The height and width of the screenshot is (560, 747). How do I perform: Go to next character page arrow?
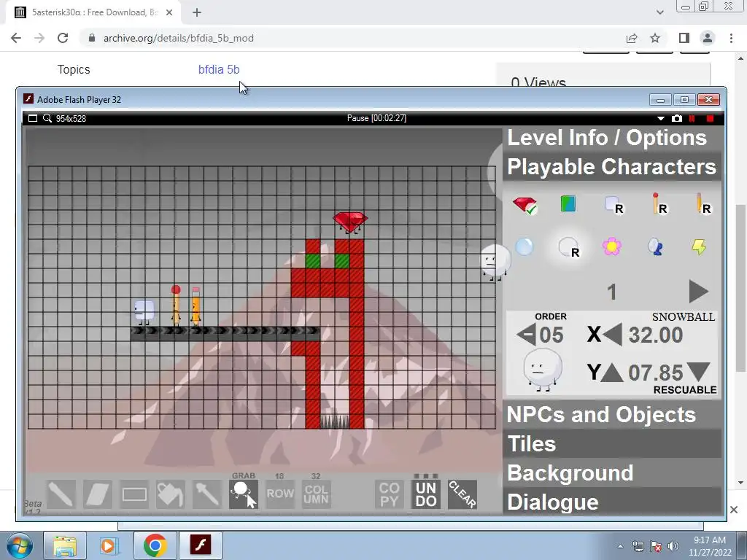pos(698,292)
